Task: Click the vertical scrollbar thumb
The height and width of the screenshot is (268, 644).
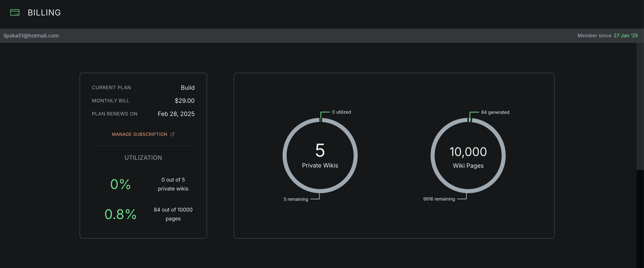Action: (640, 106)
